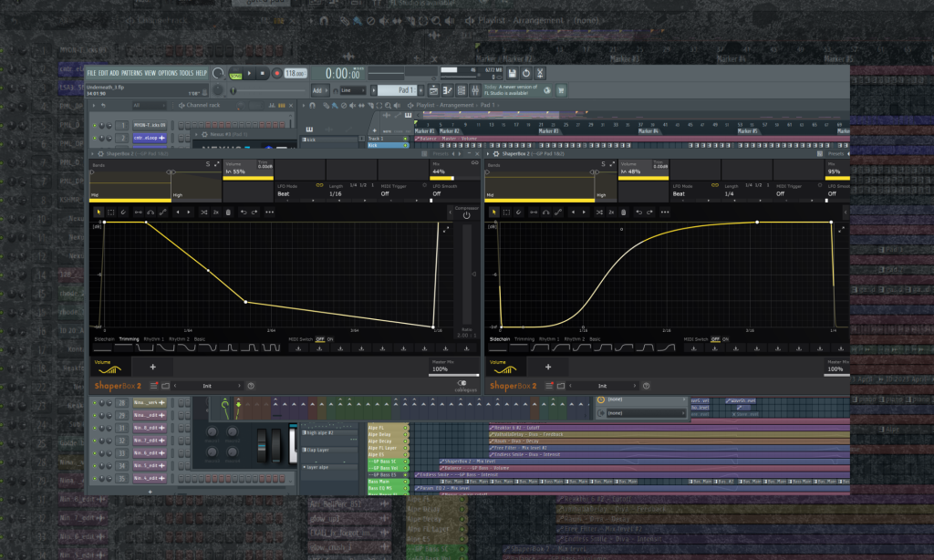Select the draw/pencil tool in ShaperBox
This screenshot has width=934, height=560.
click(123, 211)
